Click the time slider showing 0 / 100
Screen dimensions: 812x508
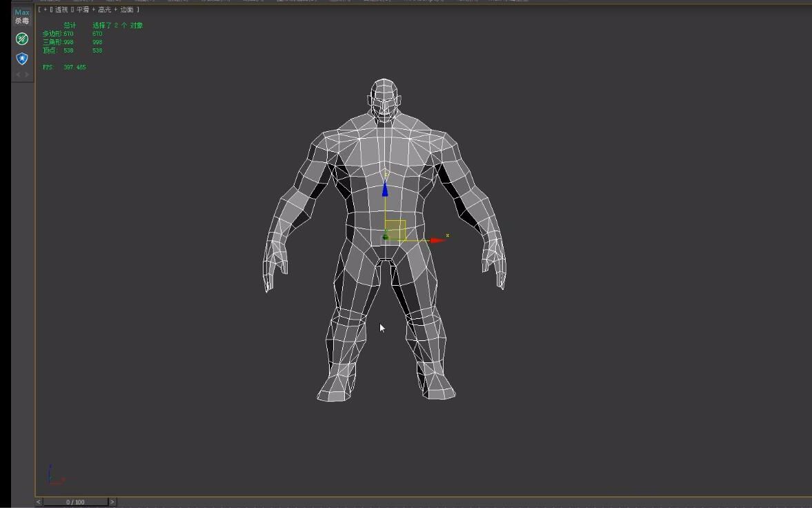click(75, 502)
